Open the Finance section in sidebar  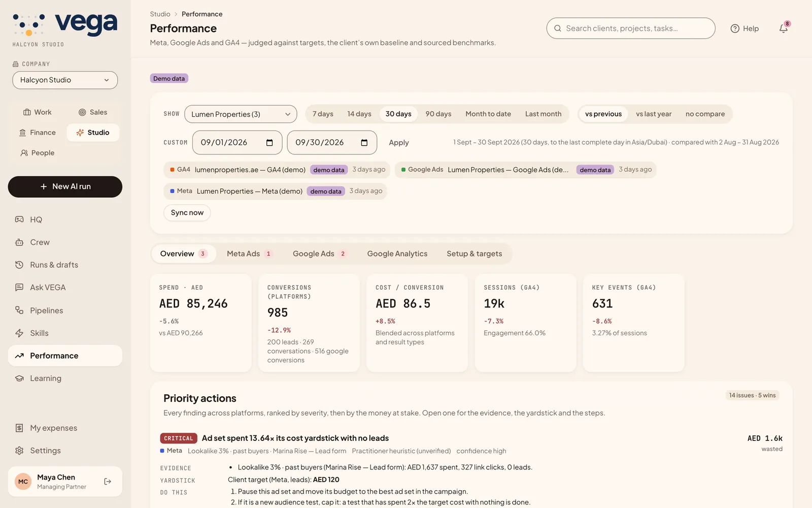point(38,133)
